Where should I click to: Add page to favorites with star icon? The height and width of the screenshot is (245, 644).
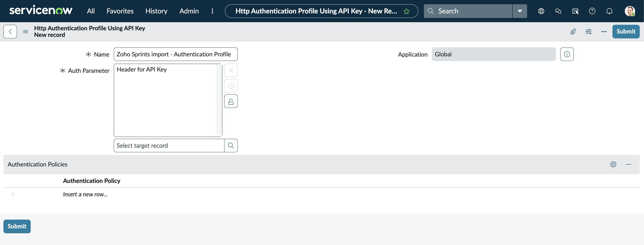[406, 11]
